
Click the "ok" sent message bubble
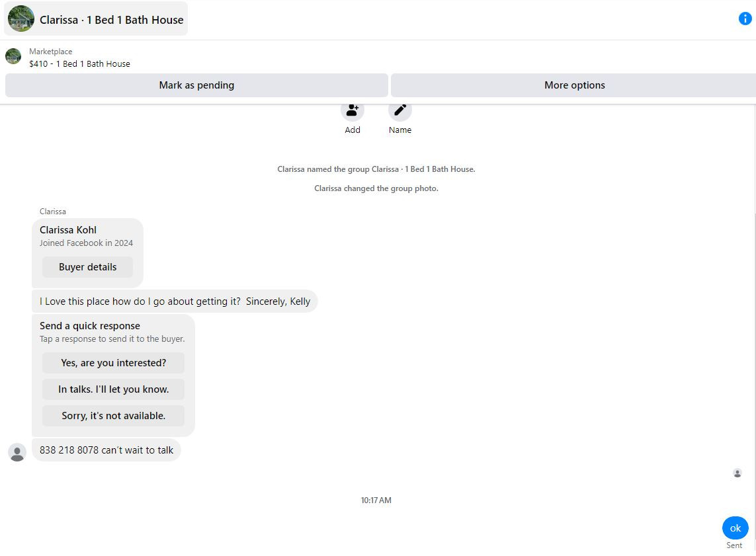point(735,528)
